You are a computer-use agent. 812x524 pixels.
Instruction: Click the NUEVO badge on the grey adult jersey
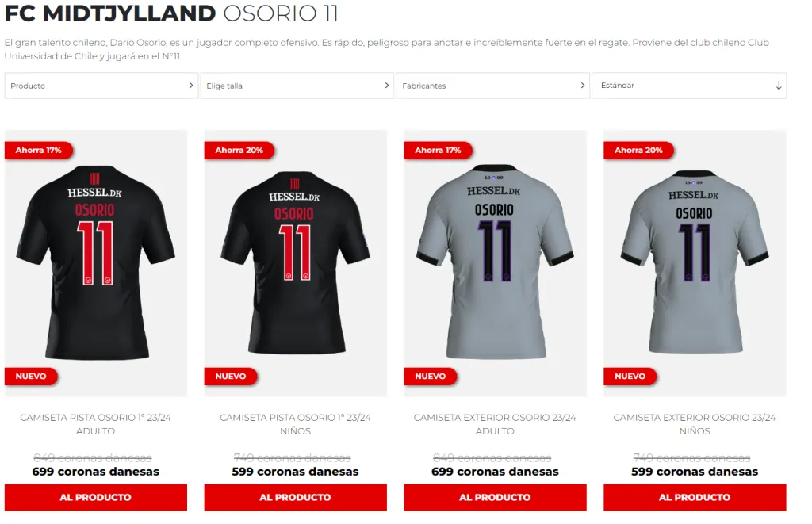click(430, 377)
